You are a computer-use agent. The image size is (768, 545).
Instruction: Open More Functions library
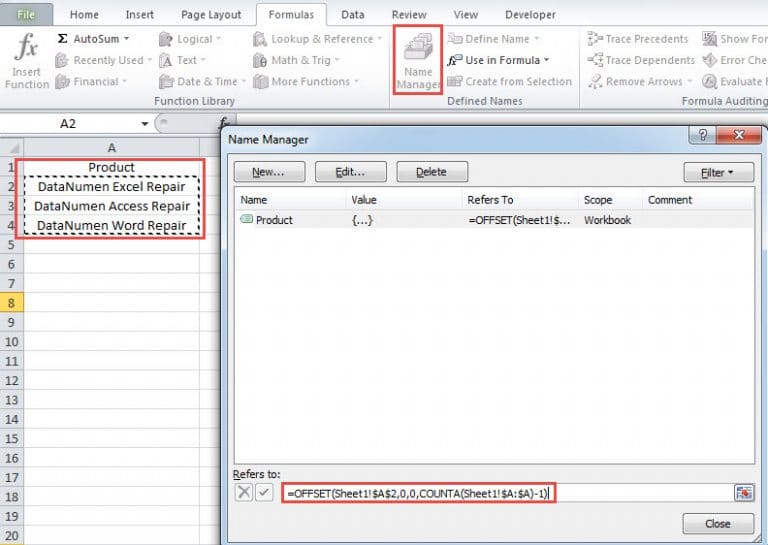click(x=306, y=81)
